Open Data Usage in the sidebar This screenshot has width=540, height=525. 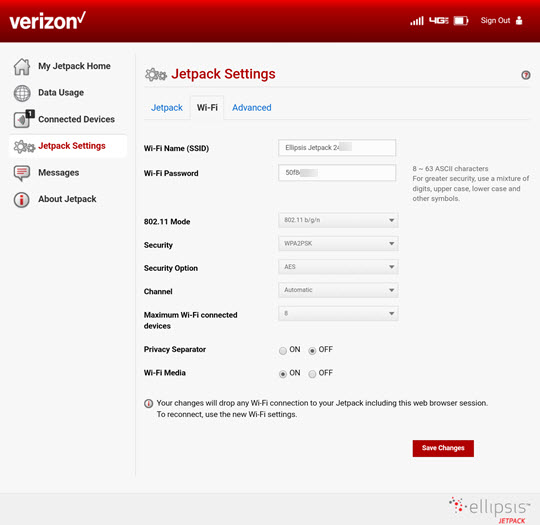tap(61, 93)
